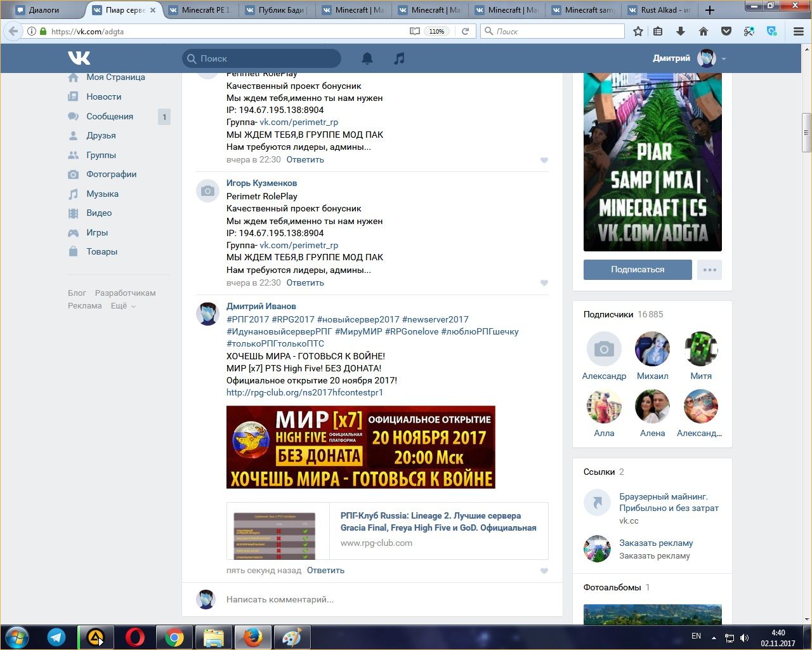The width and height of the screenshot is (812, 650).
Task: Go to VK home via the logo
Action: pyautogui.click(x=79, y=58)
